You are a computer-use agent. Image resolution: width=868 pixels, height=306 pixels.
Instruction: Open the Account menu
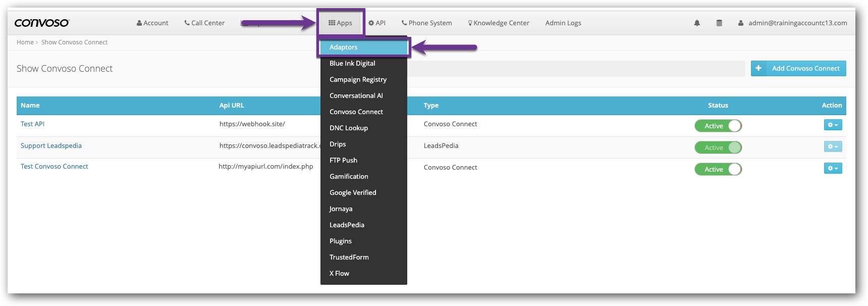click(152, 23)
